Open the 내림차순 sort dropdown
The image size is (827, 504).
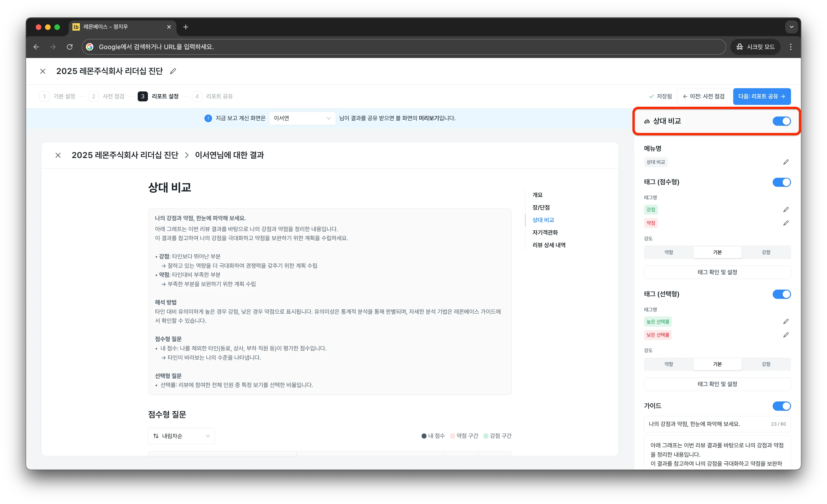pos(181,436)
